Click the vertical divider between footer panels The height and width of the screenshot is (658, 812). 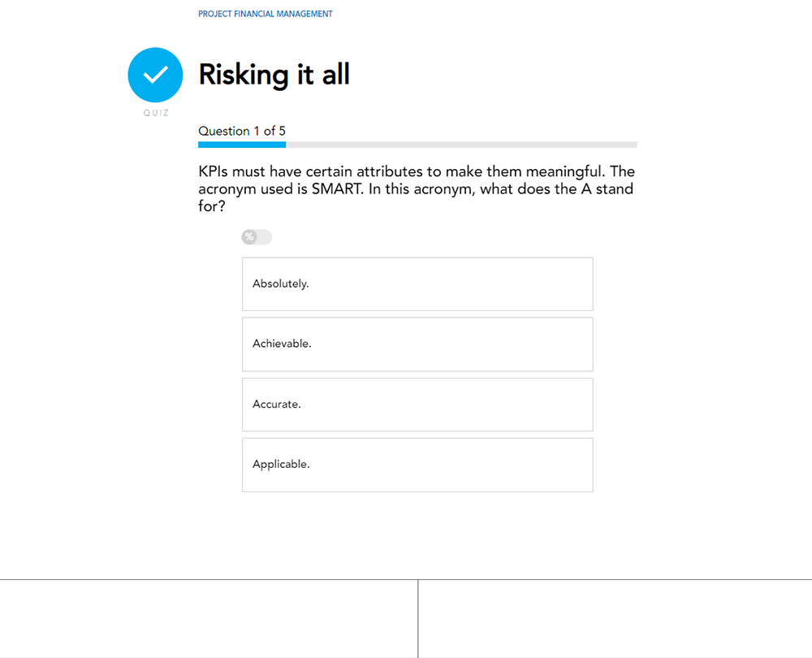pyautogui.click(x=418, y=619)
